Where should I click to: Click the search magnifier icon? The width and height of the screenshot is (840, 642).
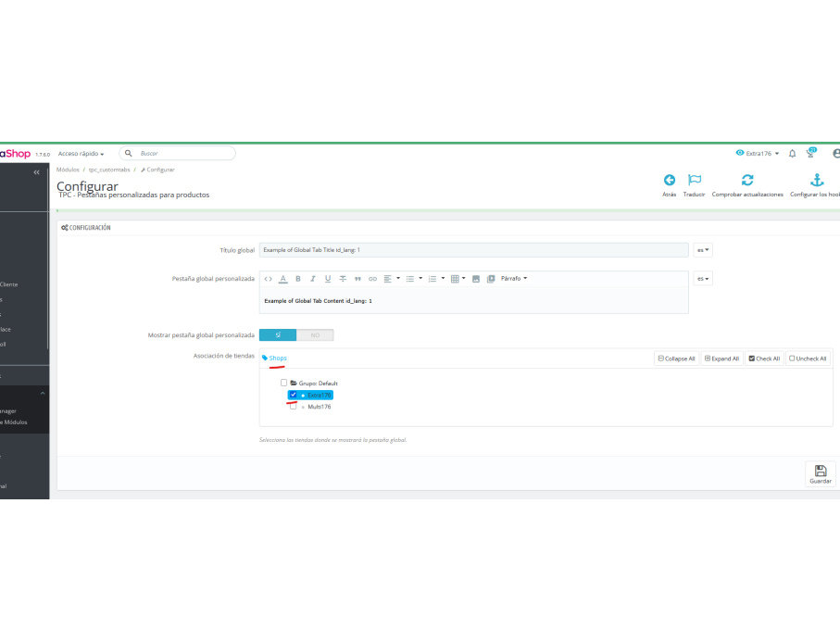129,153
